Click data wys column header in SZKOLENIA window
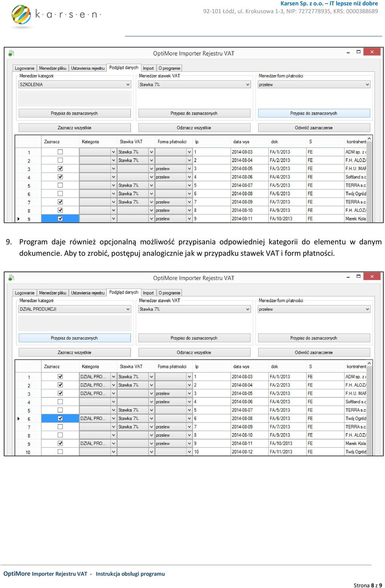Image resolution: width=385 pixels, height=588 pixels. (x=241, y=142)
